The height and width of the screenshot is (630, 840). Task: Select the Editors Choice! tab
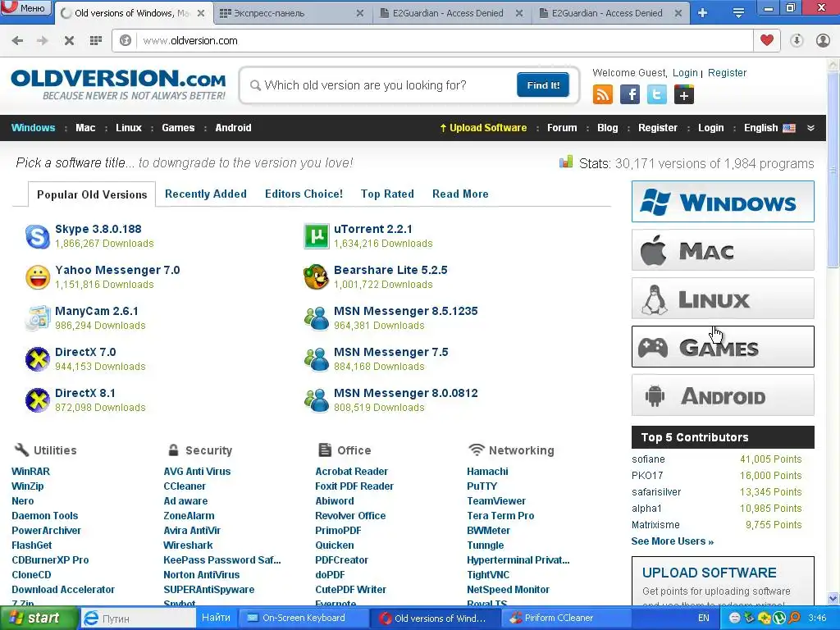(304, 194)
